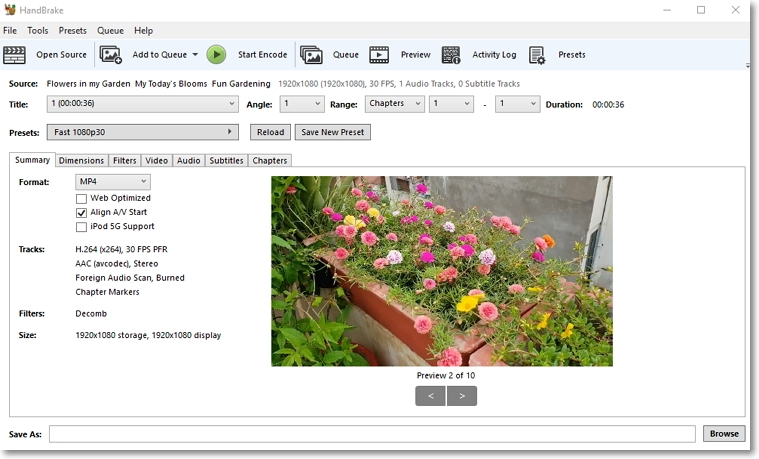Switch to the Dimensions tab
Image resolution: width=759 pixels, height=459 pixels.
point(81,160)
